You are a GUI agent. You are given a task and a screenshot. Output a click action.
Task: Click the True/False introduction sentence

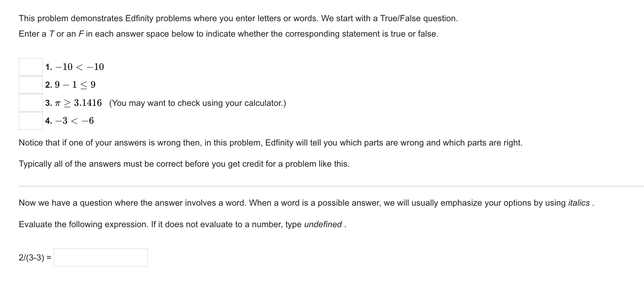[x=238, y=18]
